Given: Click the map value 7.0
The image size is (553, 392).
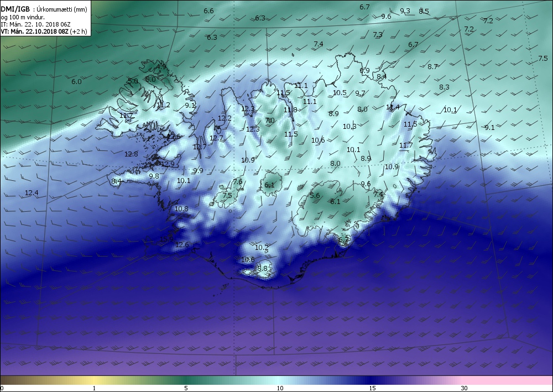Looking at the screenshot, I should [269, 120].
